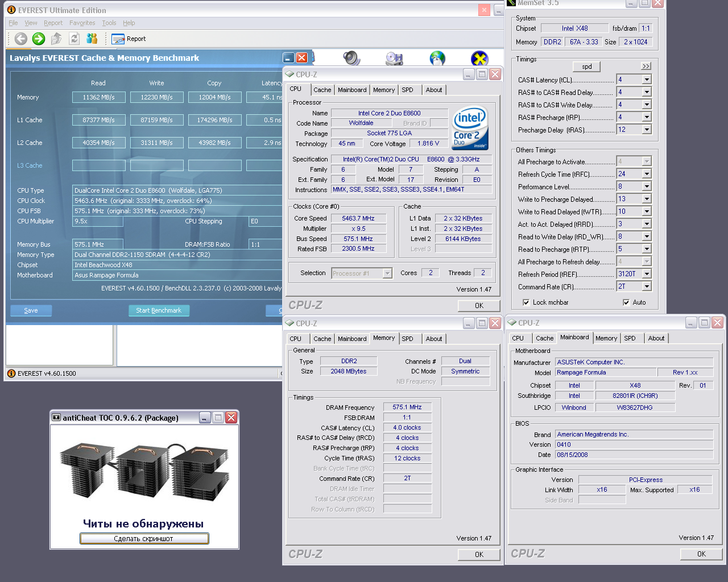Click the spd button in MemSet
Image resolution: width=728 pixels, height=582 pixels.
(x=587, y=66)
